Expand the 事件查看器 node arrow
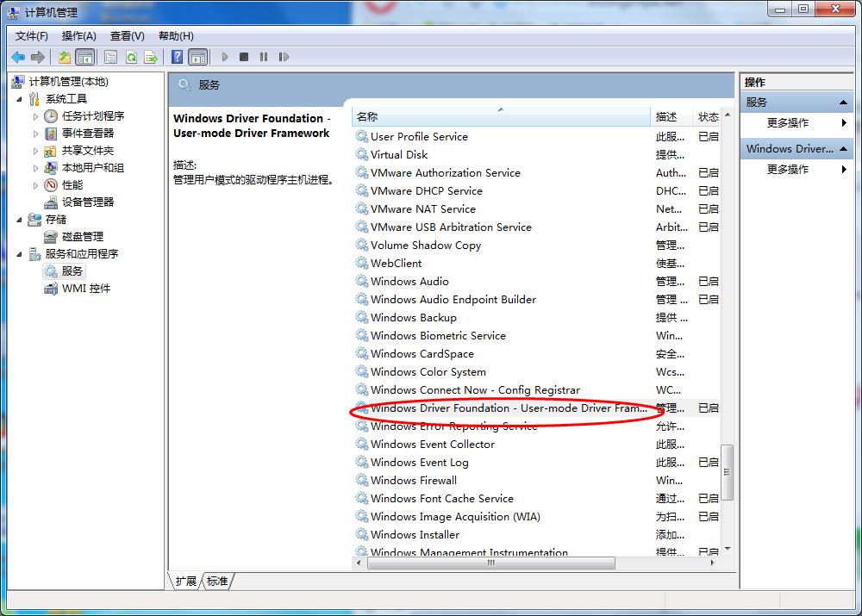The height and width of the screenshot is (616, 862). point(35,133)
